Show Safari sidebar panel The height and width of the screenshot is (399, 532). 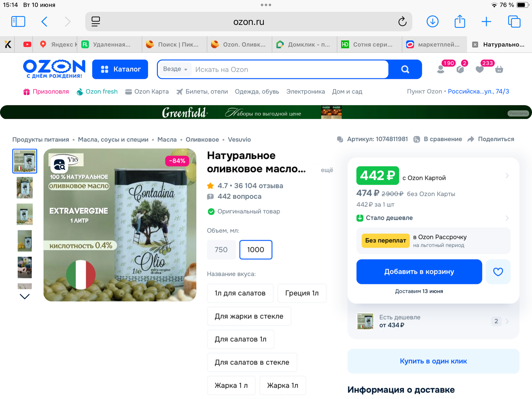point(18,22)
